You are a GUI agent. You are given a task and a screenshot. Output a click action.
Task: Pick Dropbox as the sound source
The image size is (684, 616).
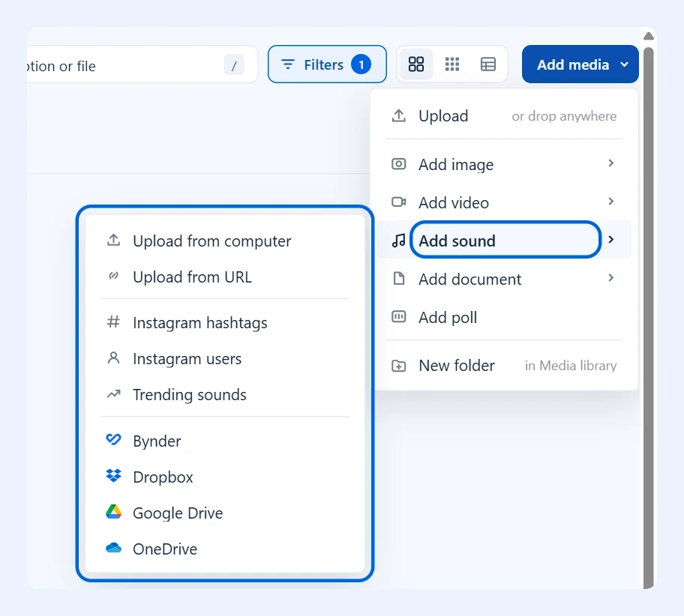coord(225,477)
